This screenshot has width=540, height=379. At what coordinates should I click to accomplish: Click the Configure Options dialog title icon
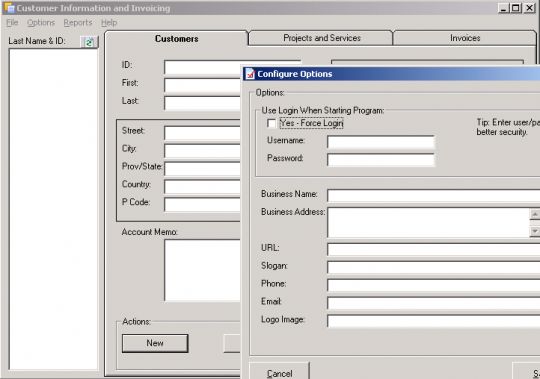pyautogui.click(x=250, y=74)
